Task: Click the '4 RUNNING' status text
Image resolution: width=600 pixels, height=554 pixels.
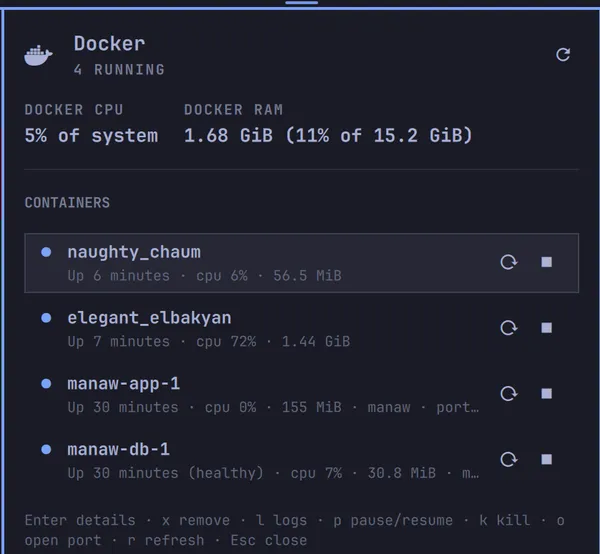Action: [x=119, y=70]
